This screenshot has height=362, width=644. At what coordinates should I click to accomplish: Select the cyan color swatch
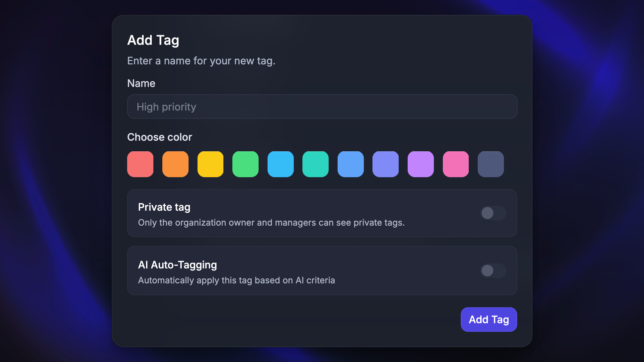(281, 164)
